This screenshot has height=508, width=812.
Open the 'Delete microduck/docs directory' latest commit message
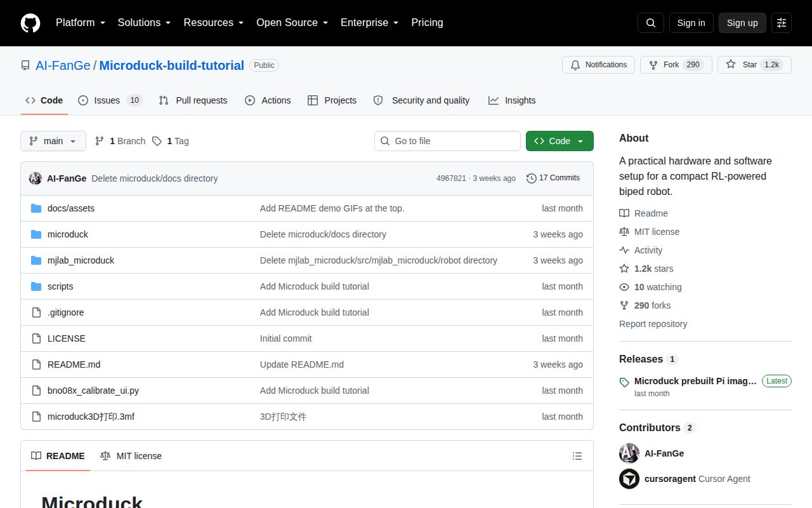pos(154,178)
